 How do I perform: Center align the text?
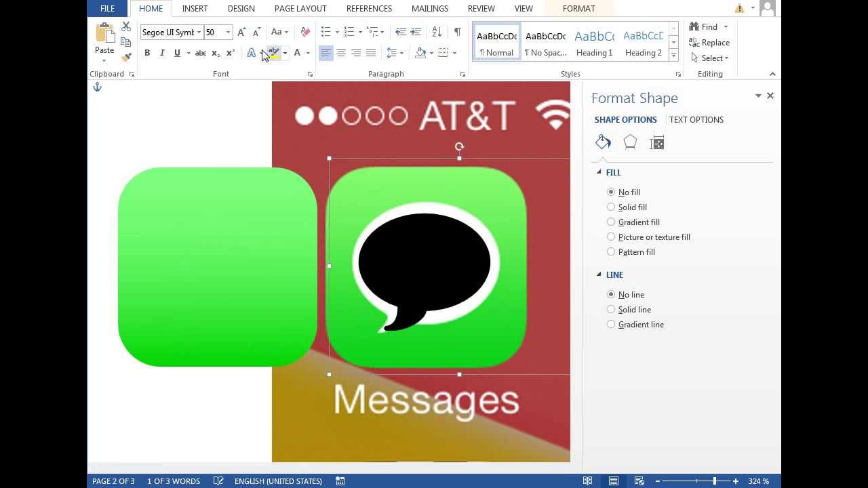coord(341,53)
